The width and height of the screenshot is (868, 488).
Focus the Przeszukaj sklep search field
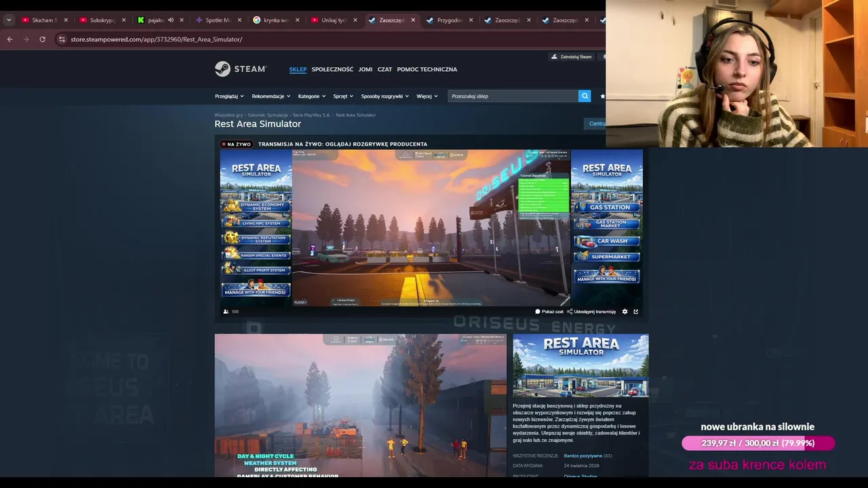pyautogui.click(x=513, y=96)
